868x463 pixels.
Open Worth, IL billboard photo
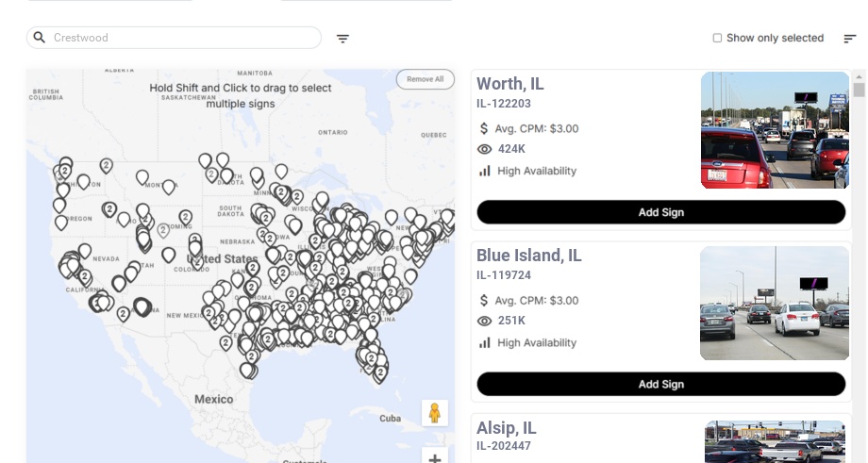pos(775,130)
